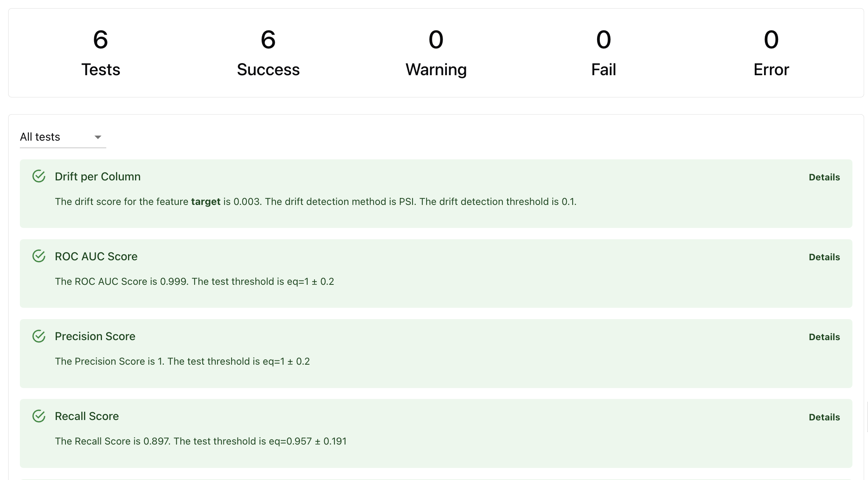The image size is (868, 480).
Task: Click the Precision Score test title
Action: point(95,336)
